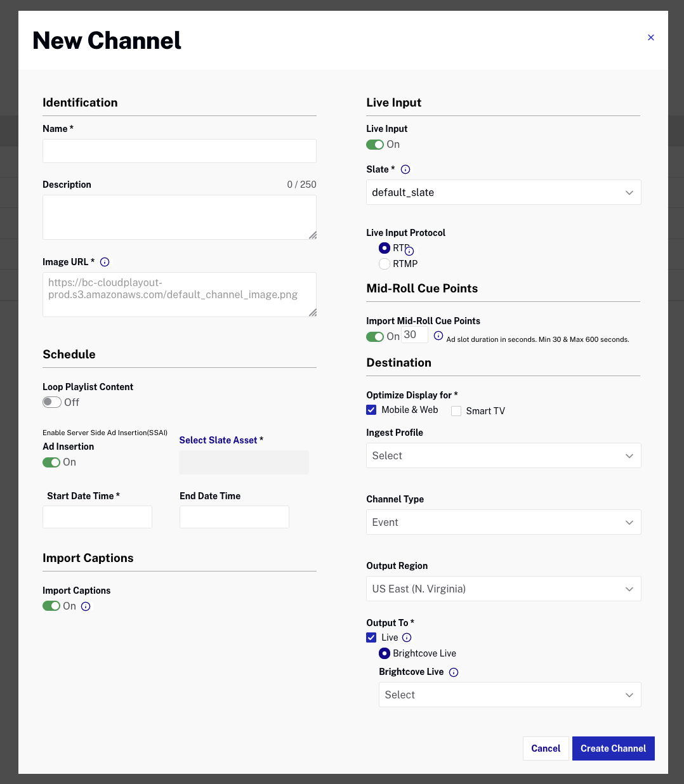Click the ad slot duration info icon
Viewport: 684px width, 784px height.
click(438, 336)
